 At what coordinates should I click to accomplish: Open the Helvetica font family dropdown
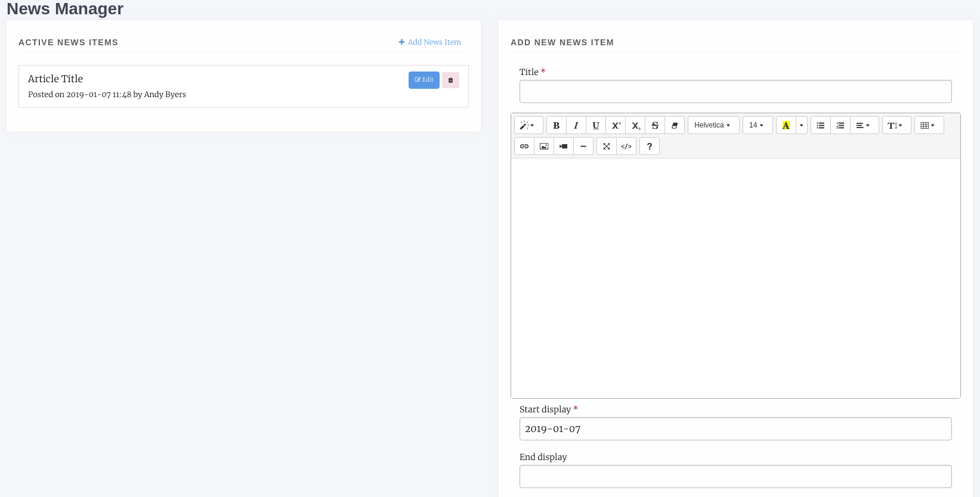(x=713, y=125)
